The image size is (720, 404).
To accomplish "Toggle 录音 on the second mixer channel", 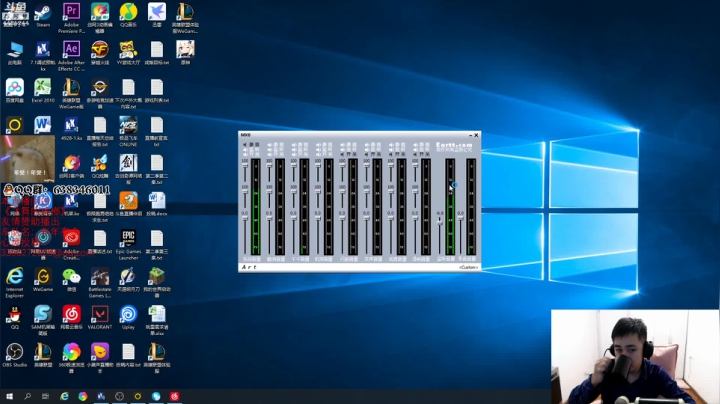I will click(x=275, y=145).
